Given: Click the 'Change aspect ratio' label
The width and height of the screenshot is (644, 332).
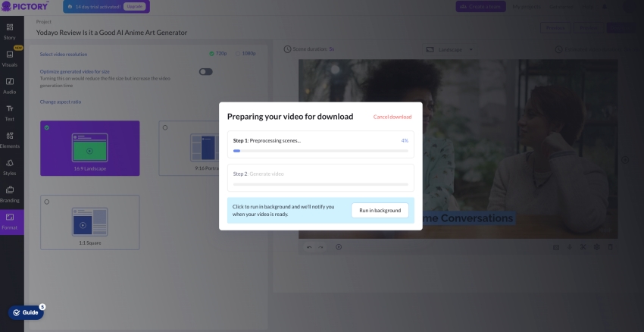Looking at the screenshot, I should click(61, 102).
